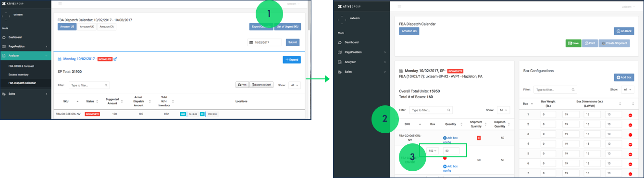
Task: Click height field 10 for box 4
Action: [x=613, y=143]
